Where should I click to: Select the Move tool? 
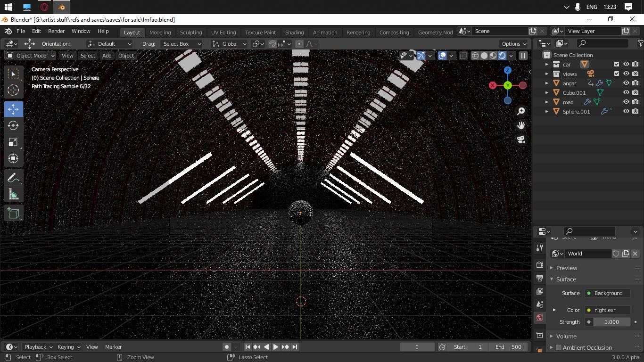[13, 109]
